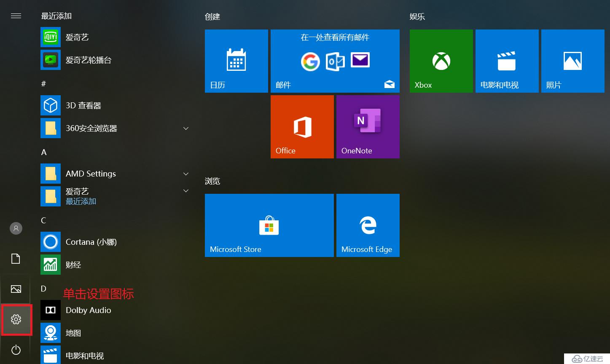Open the 地图 app

(116, 333)
